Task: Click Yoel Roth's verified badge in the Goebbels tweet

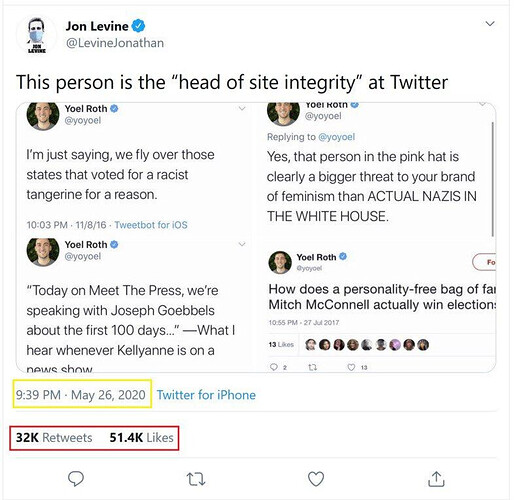Action: coord(114,244)
